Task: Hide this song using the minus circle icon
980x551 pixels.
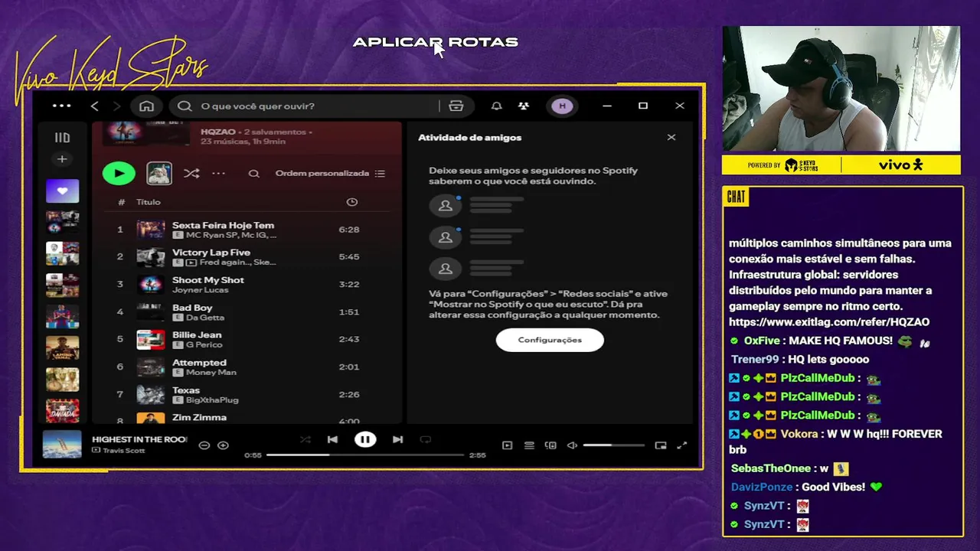Action: tap(204, 445)
